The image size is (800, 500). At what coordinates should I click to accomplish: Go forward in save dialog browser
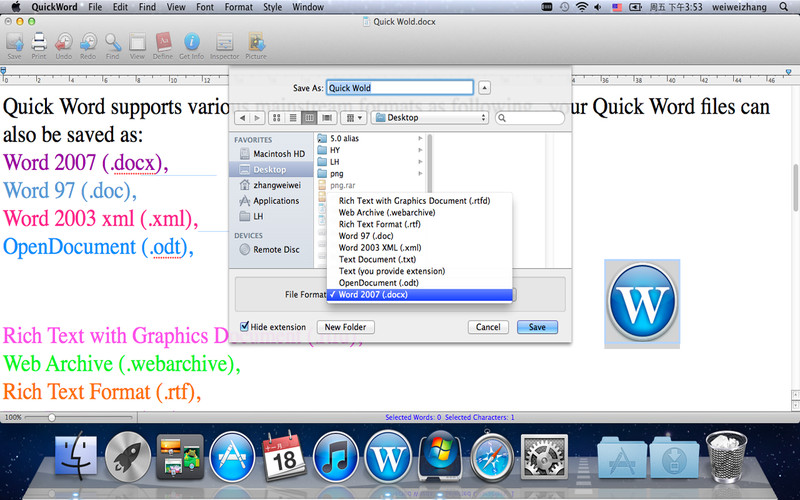257,118
